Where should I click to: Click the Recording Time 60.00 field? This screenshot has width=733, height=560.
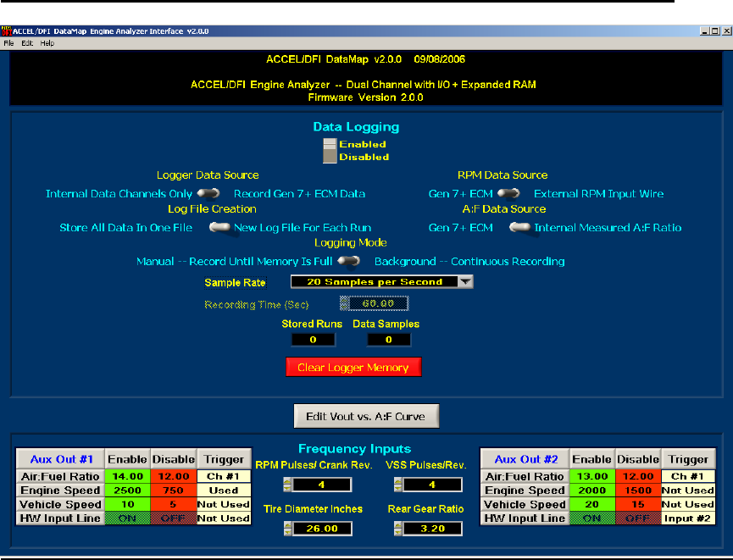(x=379, y=303)
